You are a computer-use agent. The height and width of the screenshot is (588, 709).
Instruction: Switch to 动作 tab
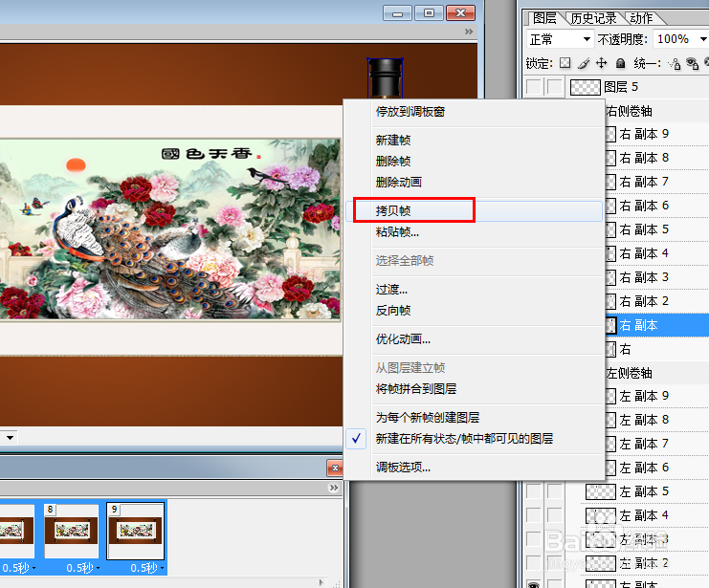642,18
